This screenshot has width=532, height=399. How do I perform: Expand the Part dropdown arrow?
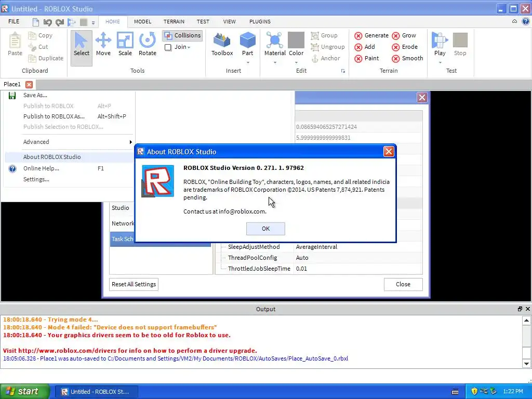pyautogui.click(x=248, y=62)
